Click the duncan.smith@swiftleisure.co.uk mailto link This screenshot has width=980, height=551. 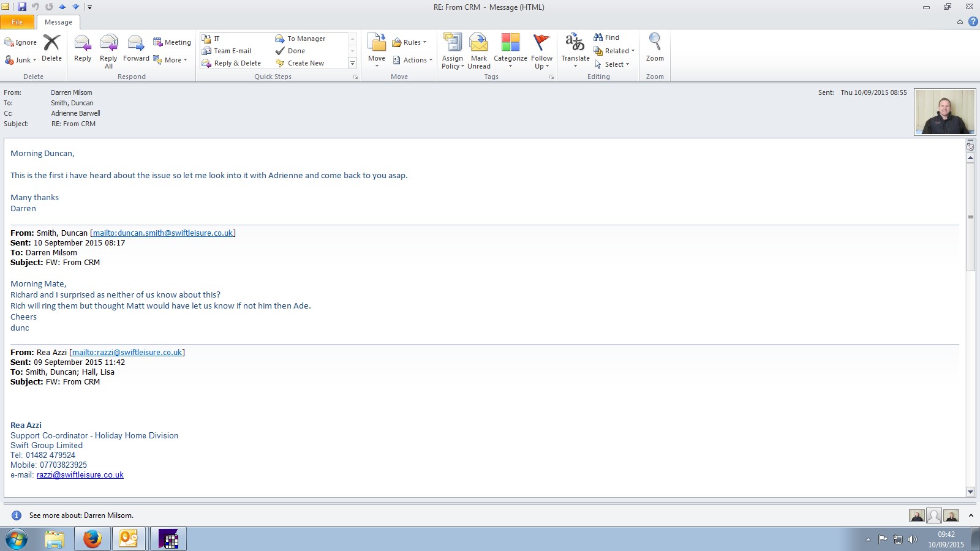(163, 233)
